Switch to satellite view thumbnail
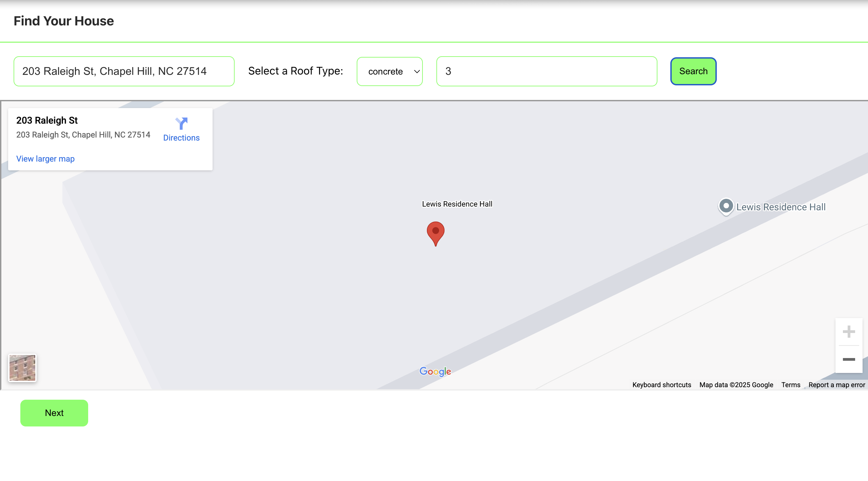The height and width of the screenshot is (481, 868). point(22,368)
